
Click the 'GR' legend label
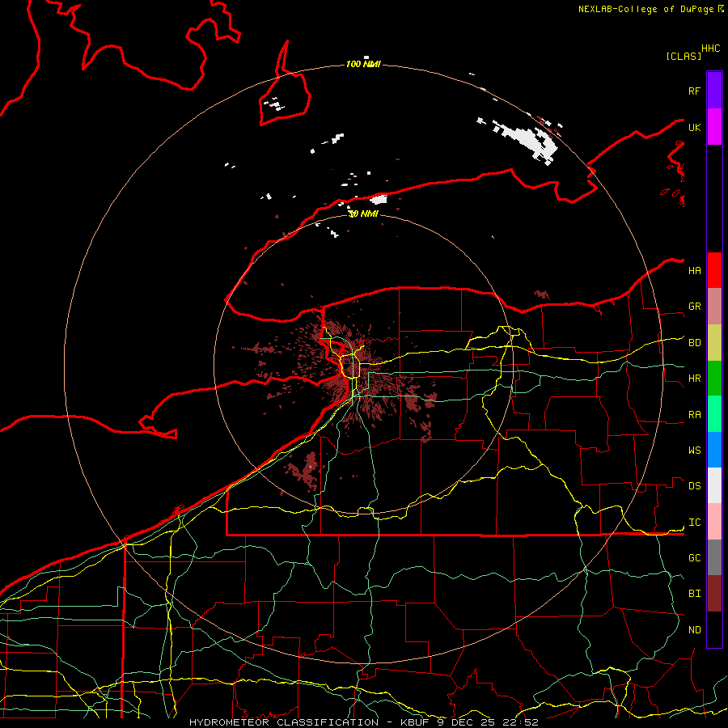(x=695, y=307)
